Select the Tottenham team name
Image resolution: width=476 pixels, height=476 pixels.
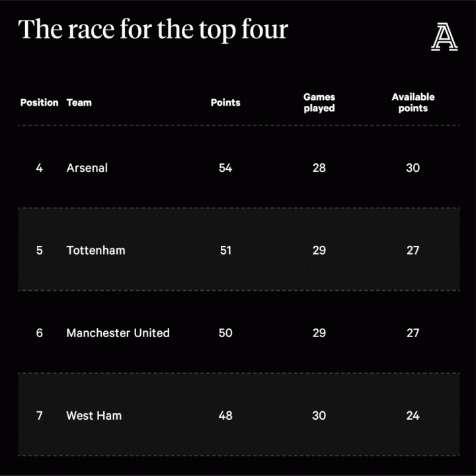tap(95, 251)
